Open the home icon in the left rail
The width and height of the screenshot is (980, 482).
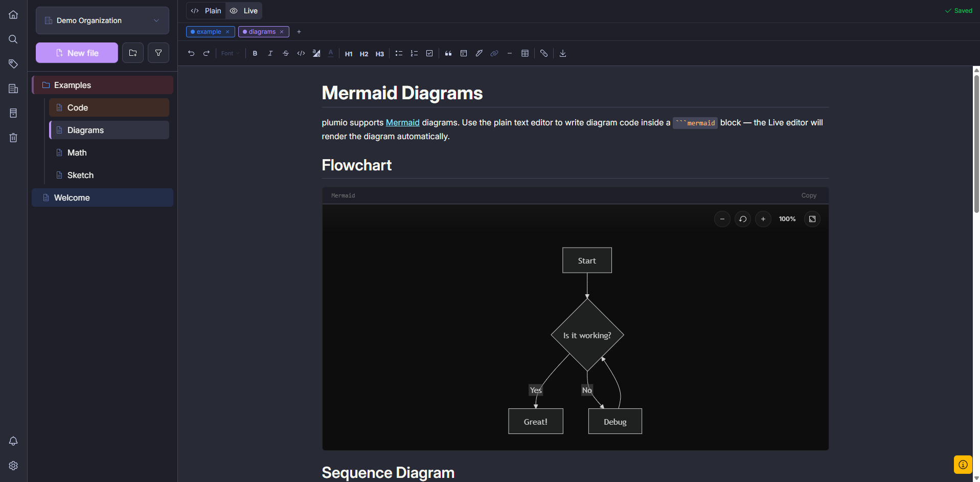[x=13, y=15]
